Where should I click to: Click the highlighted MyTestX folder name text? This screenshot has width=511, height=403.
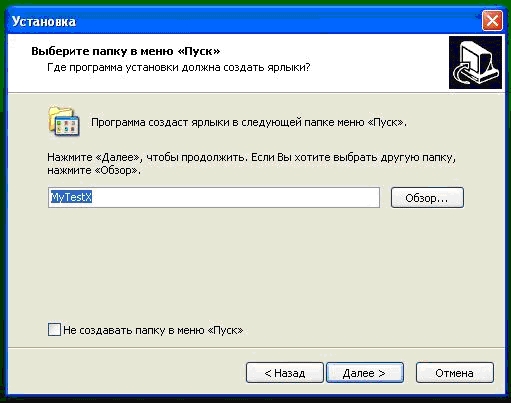point(71,197)
